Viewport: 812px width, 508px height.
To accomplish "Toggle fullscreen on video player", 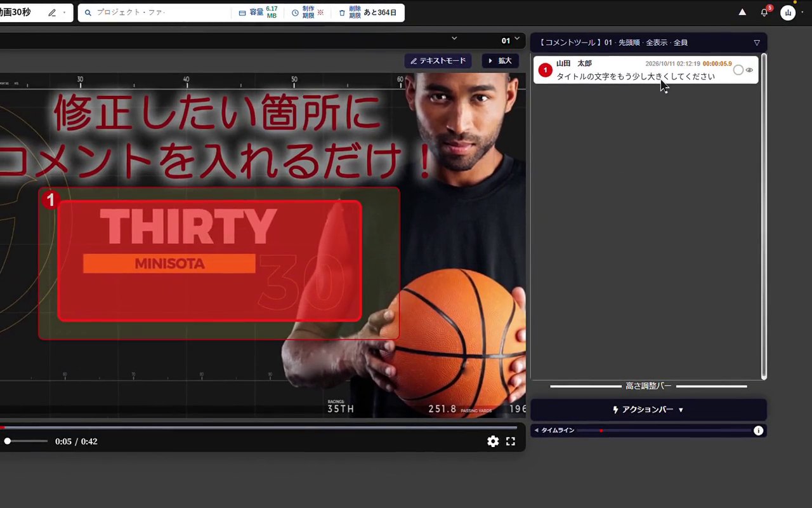I will point(511,441).
